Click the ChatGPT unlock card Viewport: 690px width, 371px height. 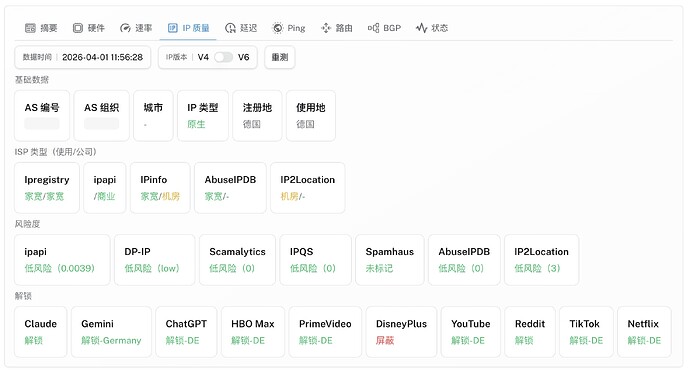(x=186, y=332)
